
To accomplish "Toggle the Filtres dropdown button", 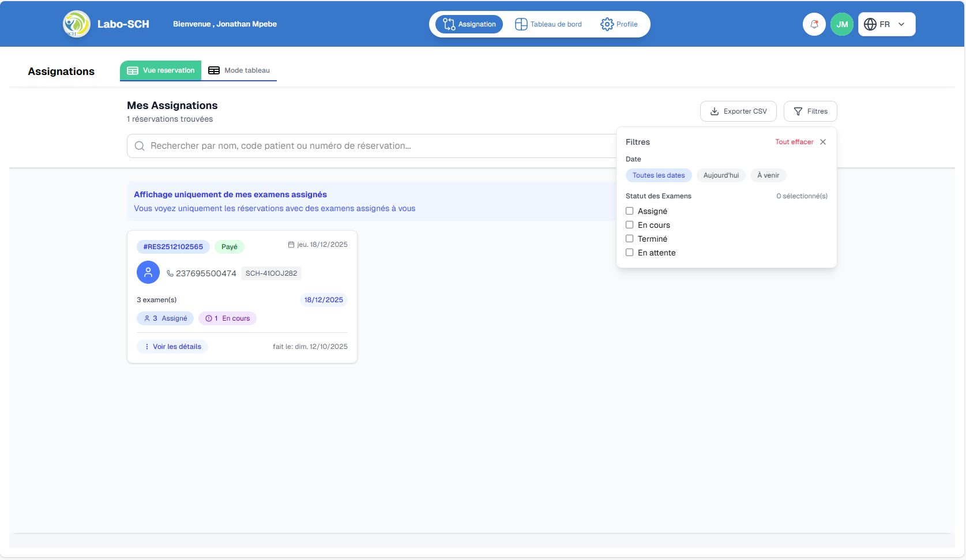I will (810, 111).
